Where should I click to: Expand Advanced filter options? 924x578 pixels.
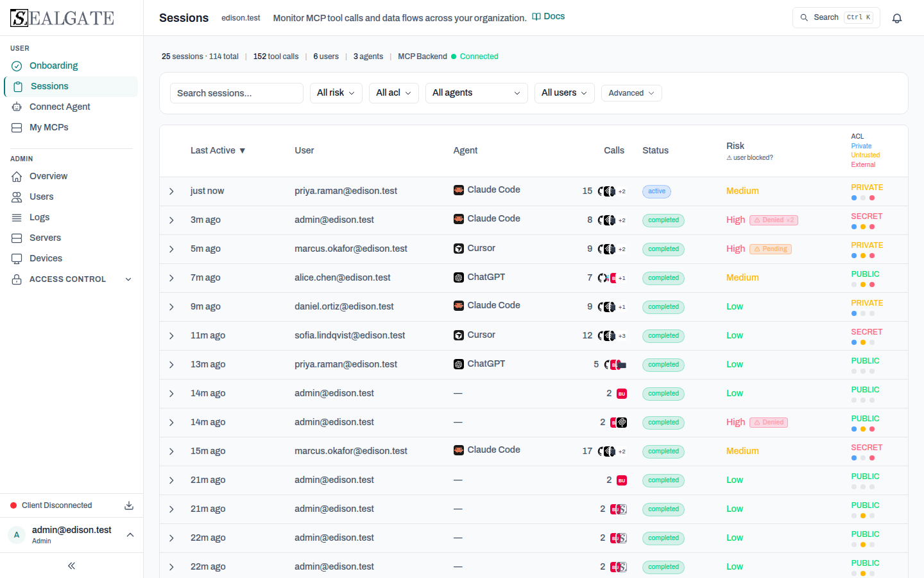pos(631,93)
